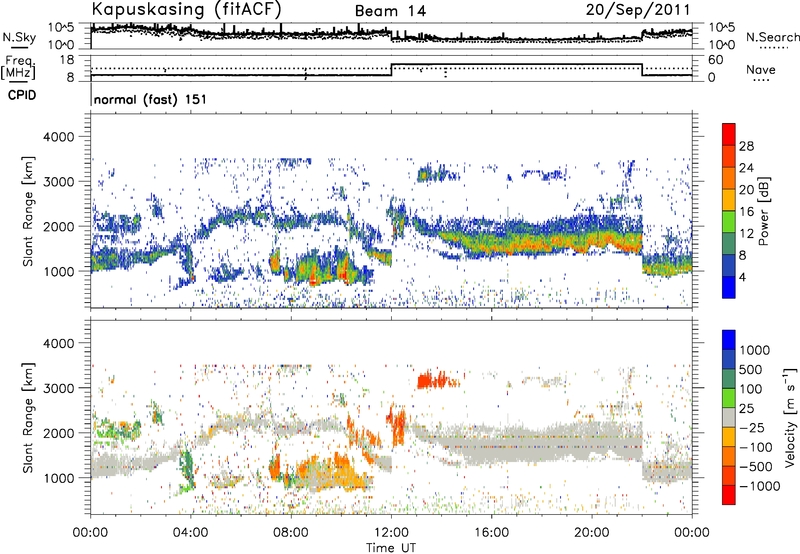800x554 pixels.
Task: Click the '04:00' time axis tick label
Action: 191,533
